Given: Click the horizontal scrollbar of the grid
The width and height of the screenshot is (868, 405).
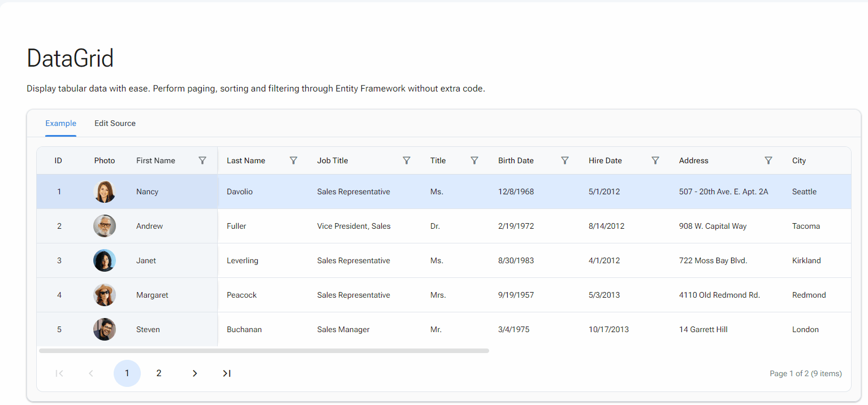Looking at the screenshot, I should [x=264, y=351].
